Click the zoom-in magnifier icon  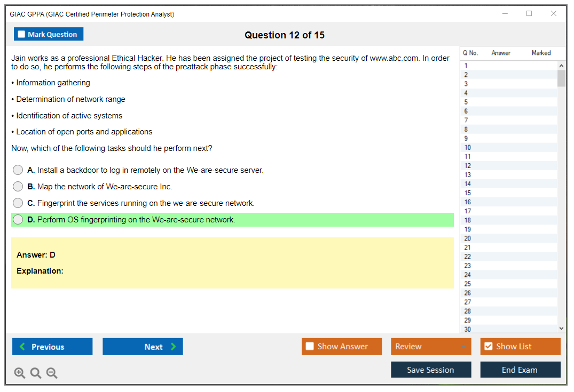pyautogui.click(x=20, y=373)
